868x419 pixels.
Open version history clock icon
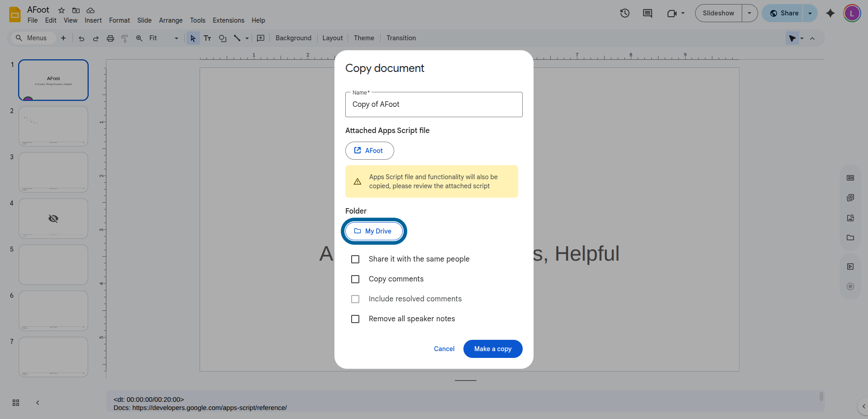tap(625, 13)
